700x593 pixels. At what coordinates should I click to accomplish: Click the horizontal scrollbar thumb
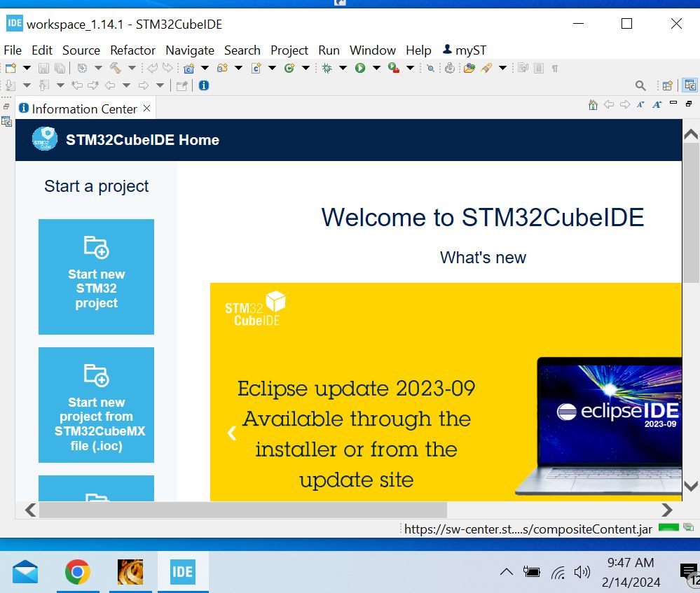243,510
